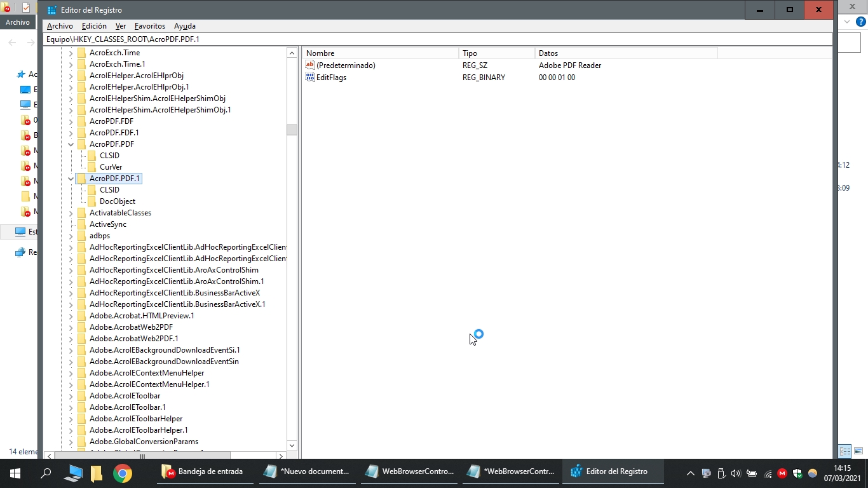Click the ActiveSync folder icon
The width and height of the screenshot is (868, 488).
pos(81,224)
